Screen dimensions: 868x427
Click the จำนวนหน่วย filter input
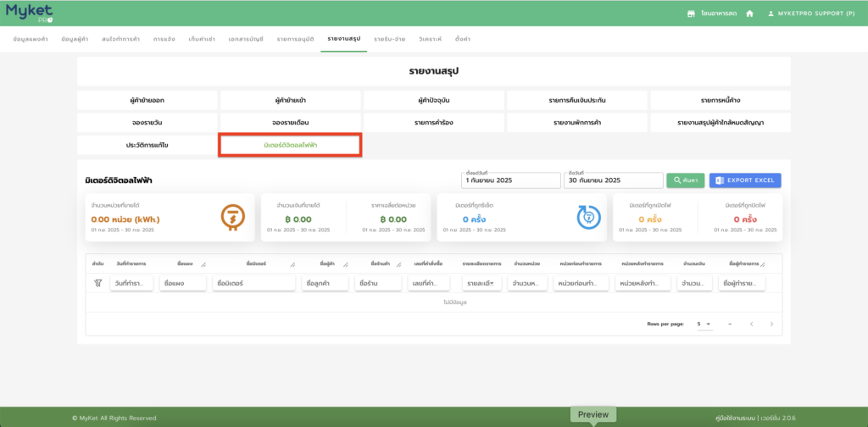pyautogui.click(x=527, y=283)
